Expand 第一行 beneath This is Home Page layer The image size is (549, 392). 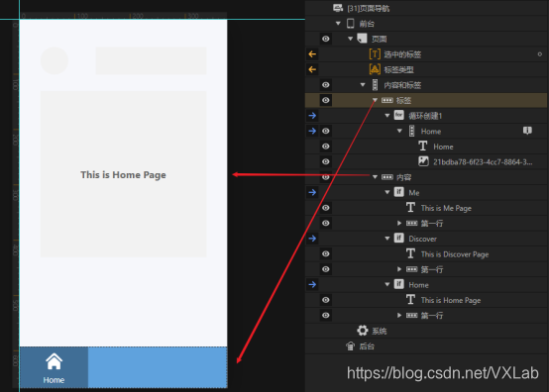(399, 316)
